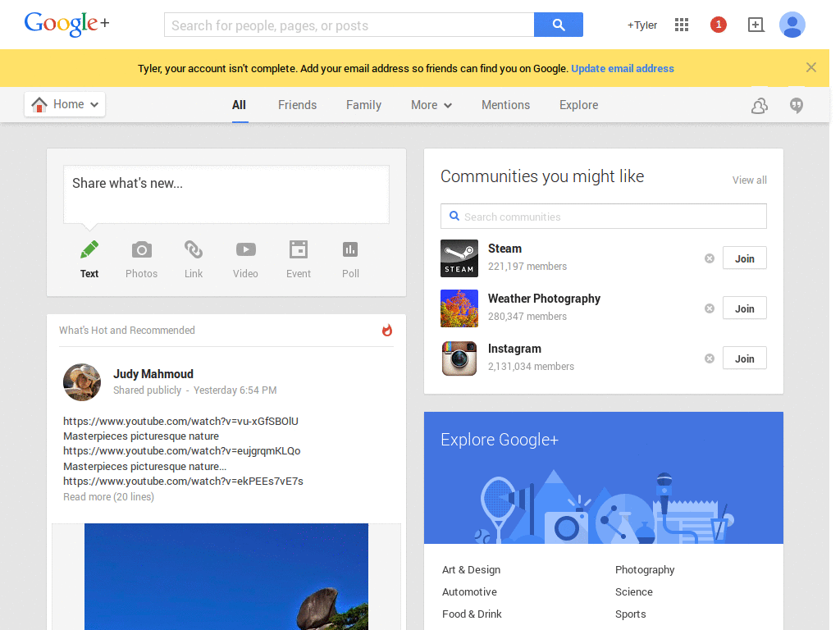Dismiss the Steam community suggestion

click(710, 258)
